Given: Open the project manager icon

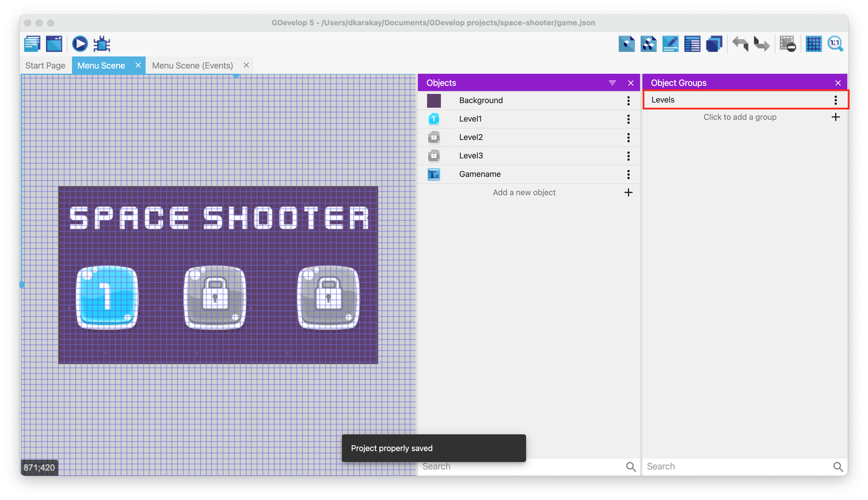Looking at the screenshot, I should click(x=32, y=44).
